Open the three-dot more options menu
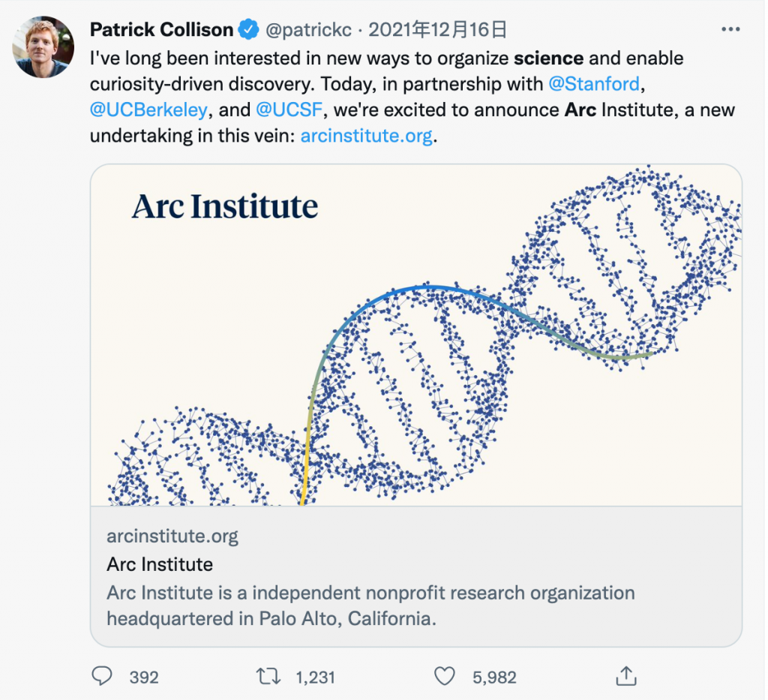This screenshot has width=768, height=700. tap(730, 30)
